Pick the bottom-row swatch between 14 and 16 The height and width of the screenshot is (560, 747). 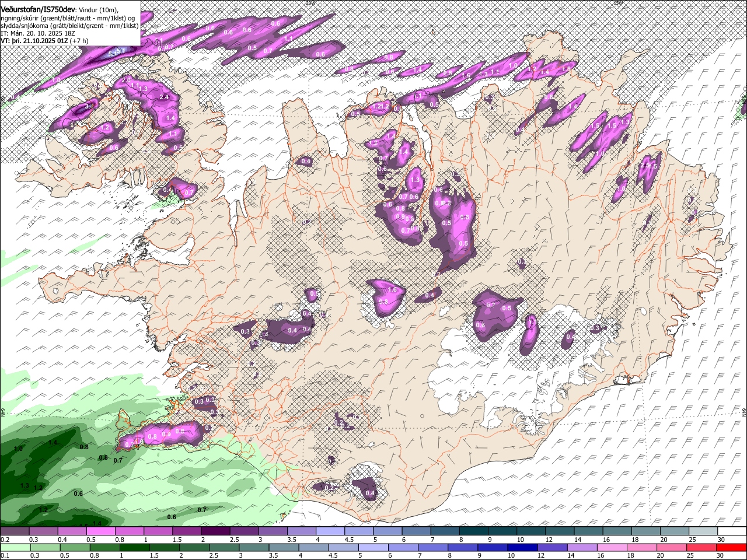[x=584, y=547]
